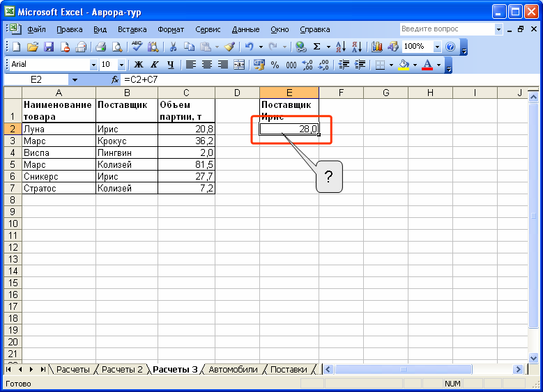Align text left

(x=190, y=65)
